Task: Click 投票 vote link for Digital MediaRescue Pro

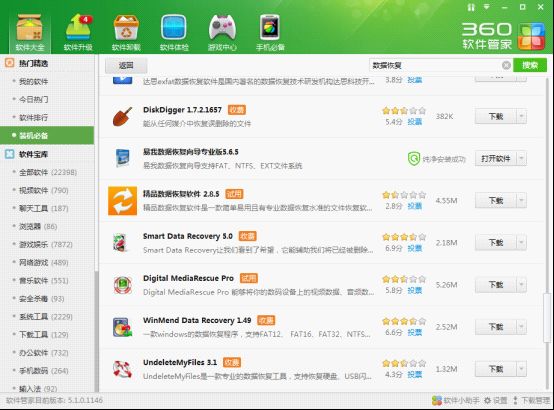Action: [414, 290]
